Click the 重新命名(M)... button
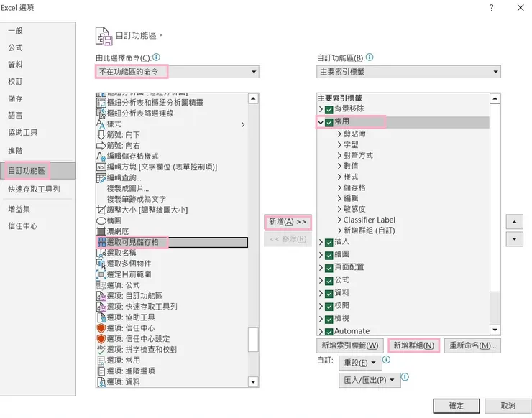 472,345
